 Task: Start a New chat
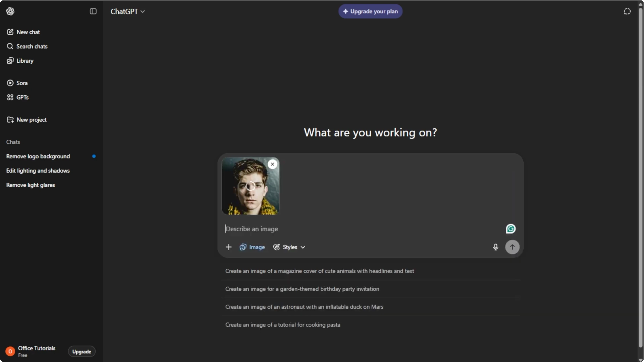click(23, 32)
